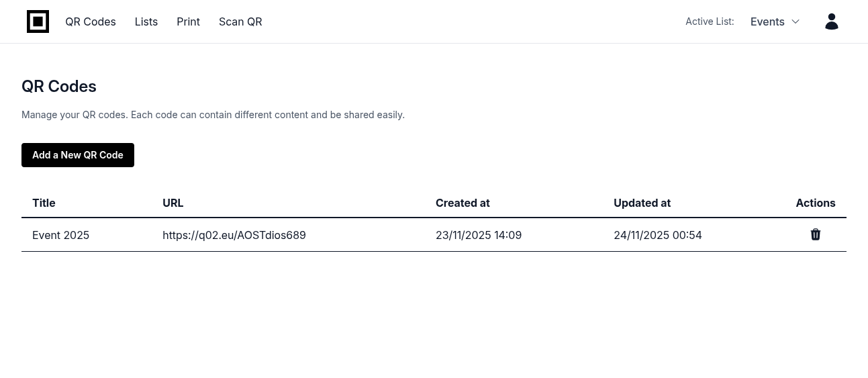The image size is (868, 378).
Task: Open the Lists navigation item
Action: (x=146, y=21)
